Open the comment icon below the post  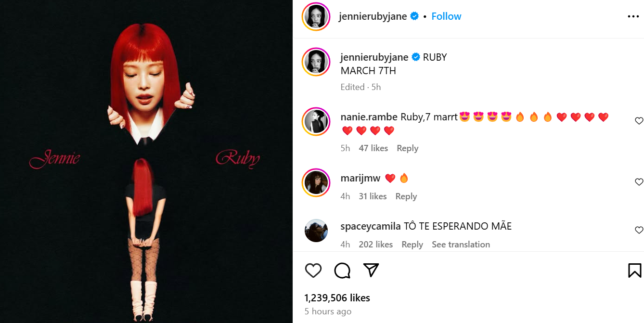click(342, 270)
